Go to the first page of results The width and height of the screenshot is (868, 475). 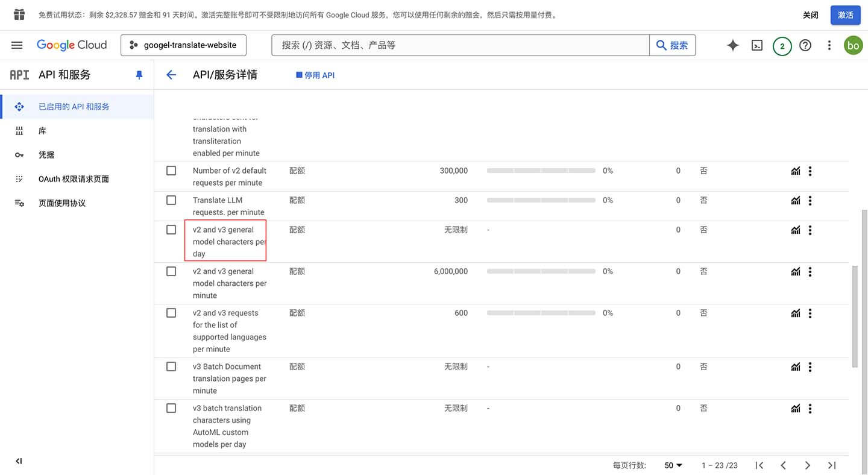tap(759, 465)
